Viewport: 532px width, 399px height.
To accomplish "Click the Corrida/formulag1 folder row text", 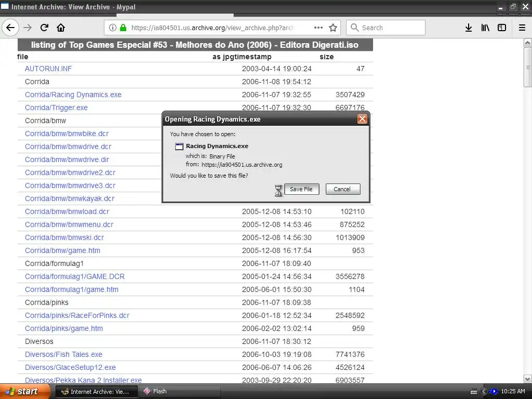I will [x=54, y=263].
